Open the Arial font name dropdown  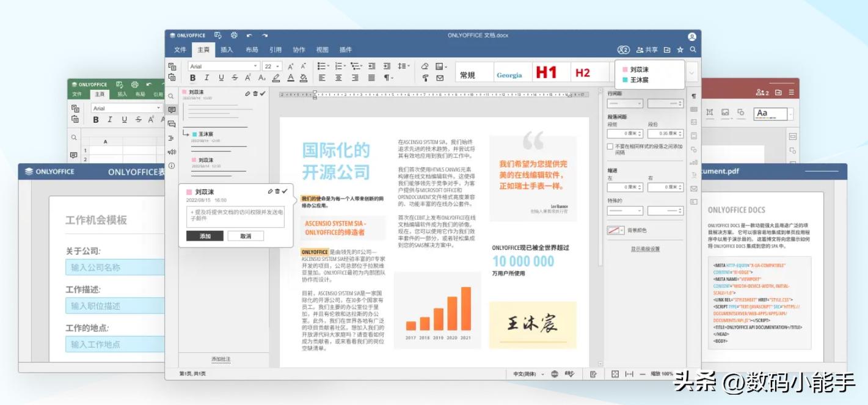(255, 66)
